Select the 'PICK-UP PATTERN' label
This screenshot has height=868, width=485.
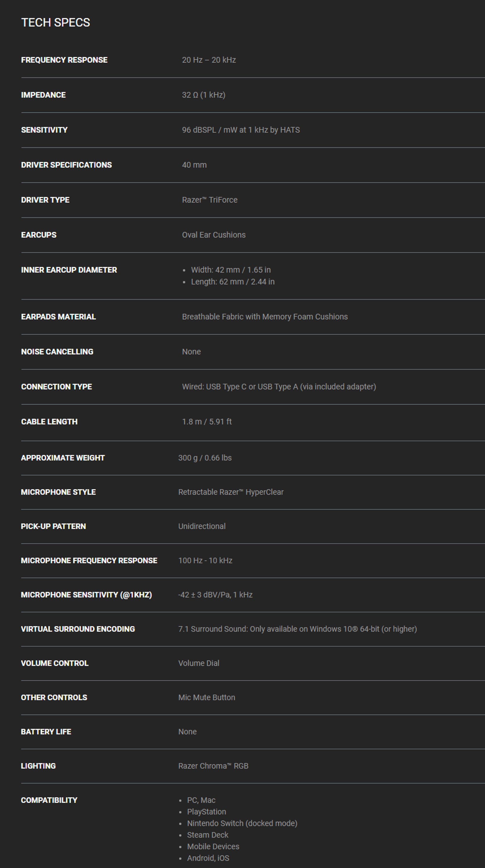(53, 527)
